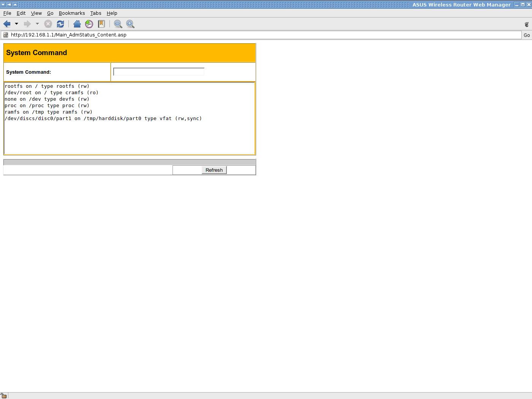532x399 pixels.
Task: Focus the URL address bar
Action: (261, 35)
